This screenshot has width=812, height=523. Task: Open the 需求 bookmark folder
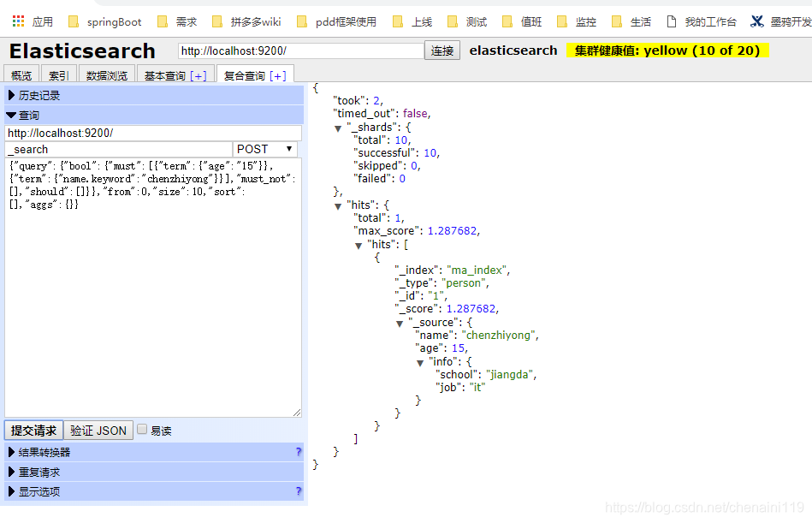[x=177, y=21]
